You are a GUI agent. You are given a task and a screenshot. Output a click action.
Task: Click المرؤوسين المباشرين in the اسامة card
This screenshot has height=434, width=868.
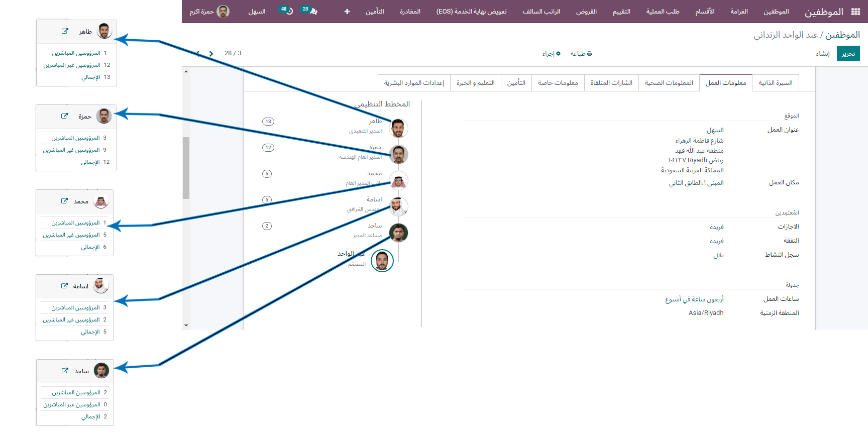(x=75, y=307)
